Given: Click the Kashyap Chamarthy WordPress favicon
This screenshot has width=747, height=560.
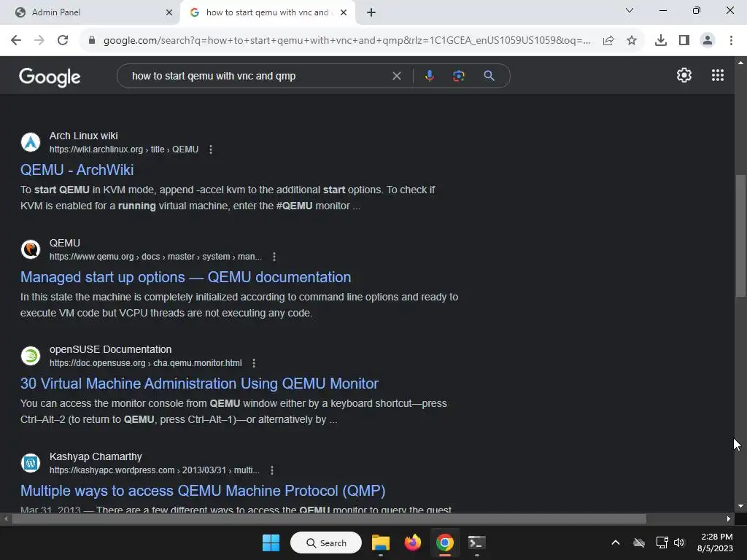Looking at the screenshot, I should click(x=31, y=463).
